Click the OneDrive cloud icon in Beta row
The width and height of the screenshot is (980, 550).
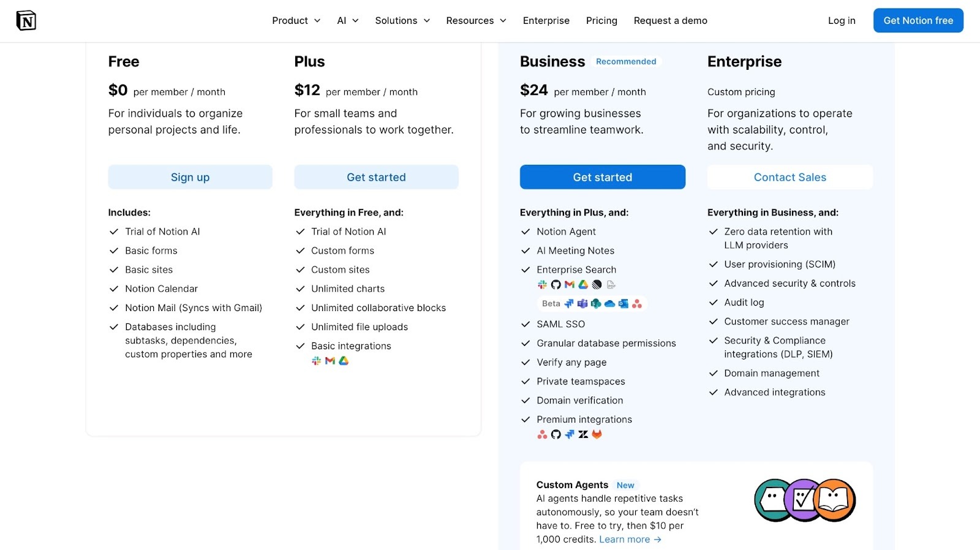[x=609, y=304]
